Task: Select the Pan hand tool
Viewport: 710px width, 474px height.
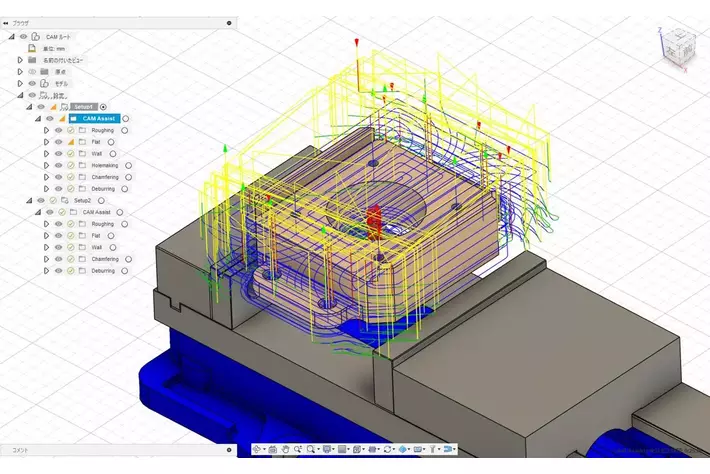Action: (285, 449)
